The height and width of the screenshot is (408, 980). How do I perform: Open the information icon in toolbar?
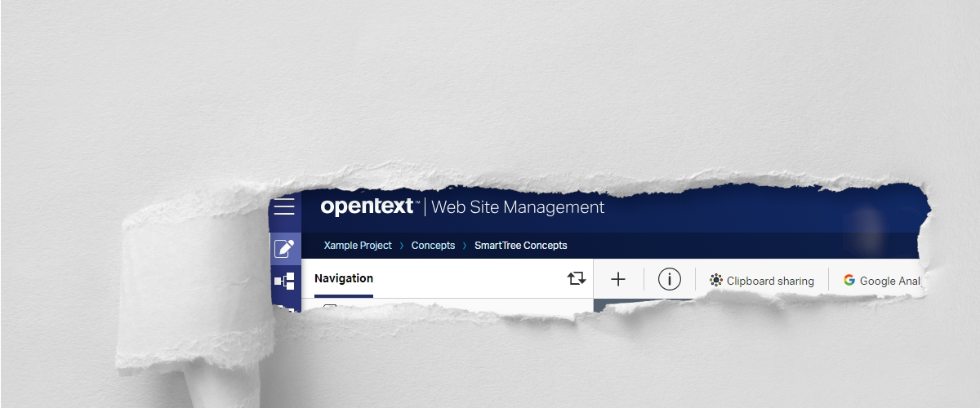coord(670,280)
